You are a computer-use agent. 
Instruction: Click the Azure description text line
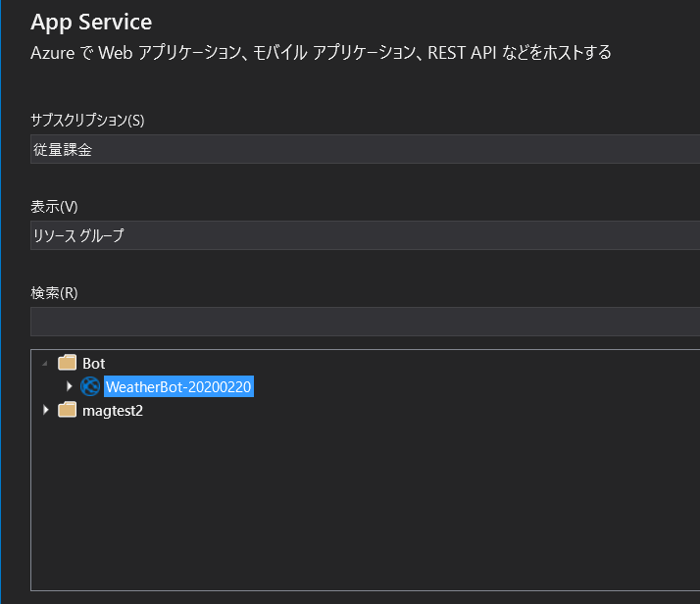point(321,53)
